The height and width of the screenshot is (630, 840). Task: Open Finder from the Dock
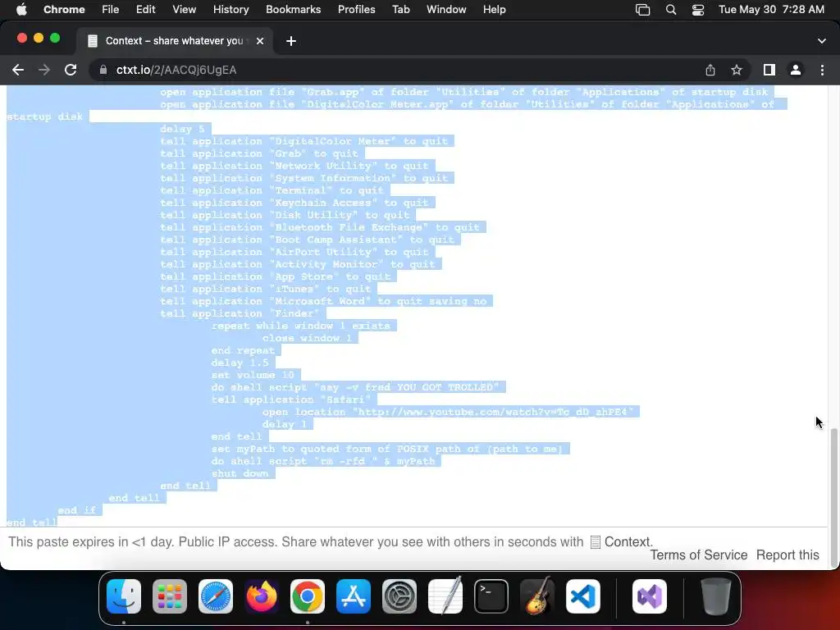tap(124, 596)
